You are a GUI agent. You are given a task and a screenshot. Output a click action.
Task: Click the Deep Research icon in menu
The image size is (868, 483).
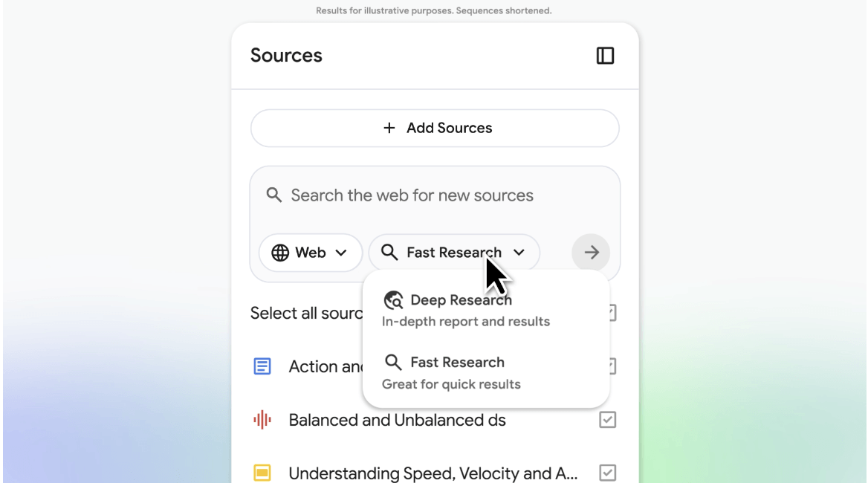pos(393,300)
